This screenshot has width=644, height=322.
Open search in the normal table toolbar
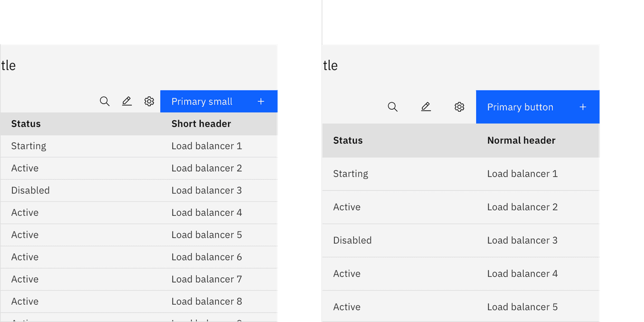(392, 107)
